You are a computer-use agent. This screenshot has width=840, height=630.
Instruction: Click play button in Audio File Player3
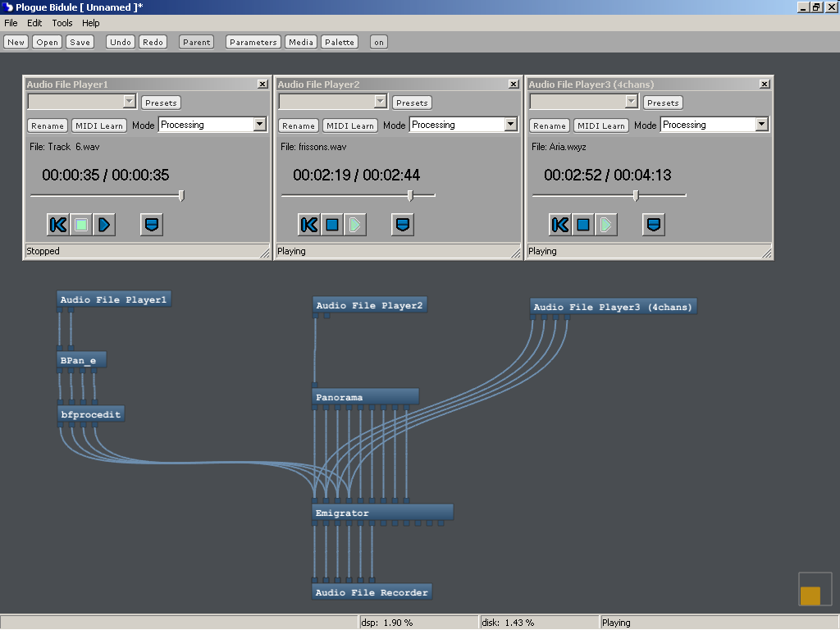tap(606, 225)
